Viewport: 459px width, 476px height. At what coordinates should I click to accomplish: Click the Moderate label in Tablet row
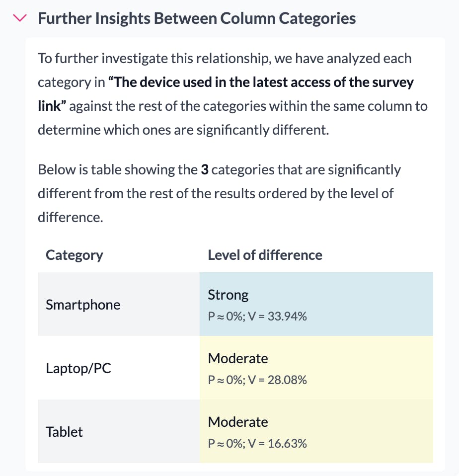(x=238, y=422)
